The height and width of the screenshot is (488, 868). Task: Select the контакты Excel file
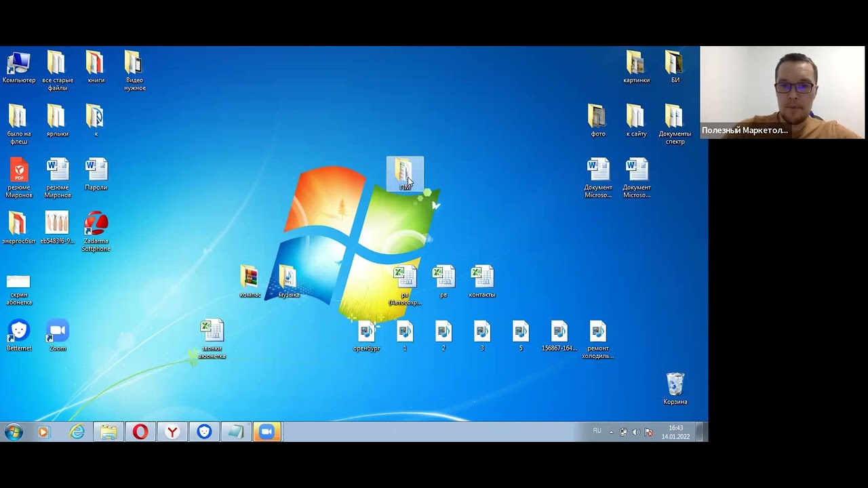tap(482, 278)
